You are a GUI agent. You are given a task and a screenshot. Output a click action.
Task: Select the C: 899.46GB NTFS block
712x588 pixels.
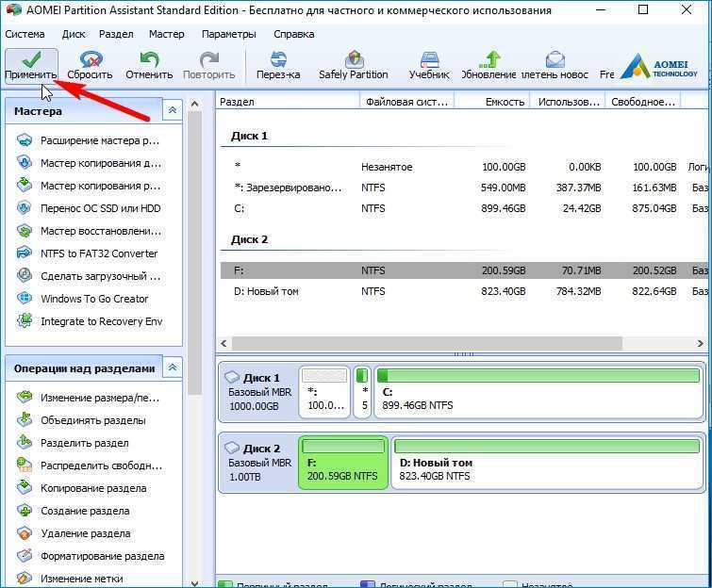pos(539,392)
